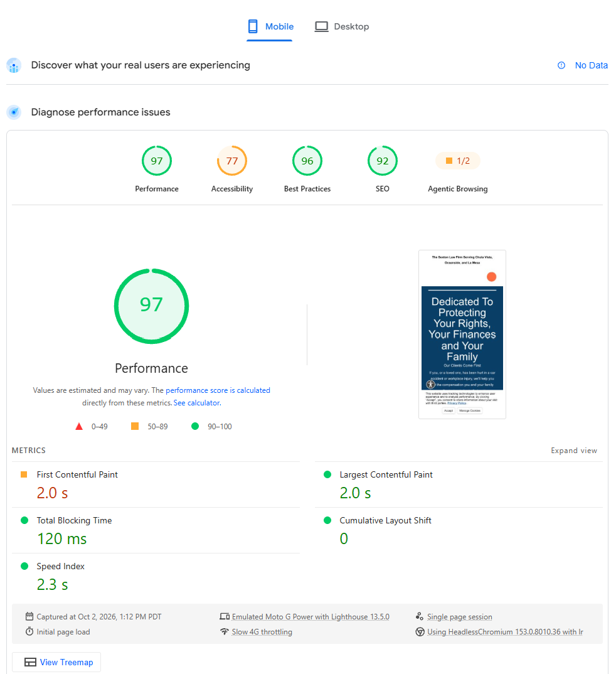The image size is (616, 674).
Task: Click the Diagnose performance issues radar icon
Action: (14, 112)
